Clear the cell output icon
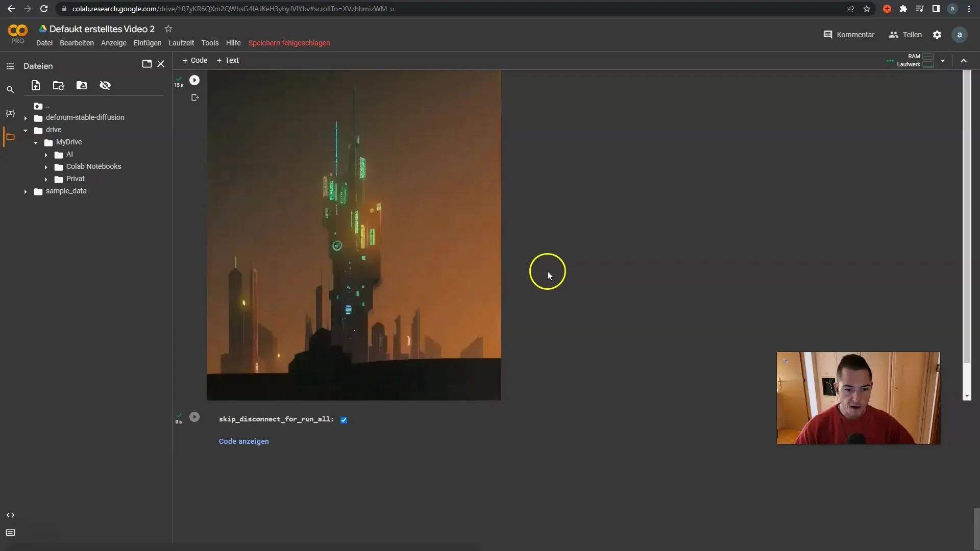 (194, 97)
